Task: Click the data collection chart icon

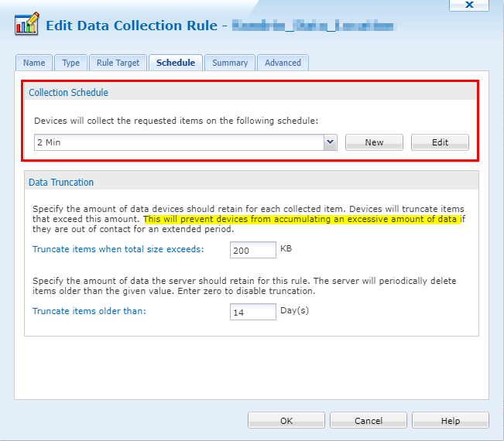Action: point(28,26)
